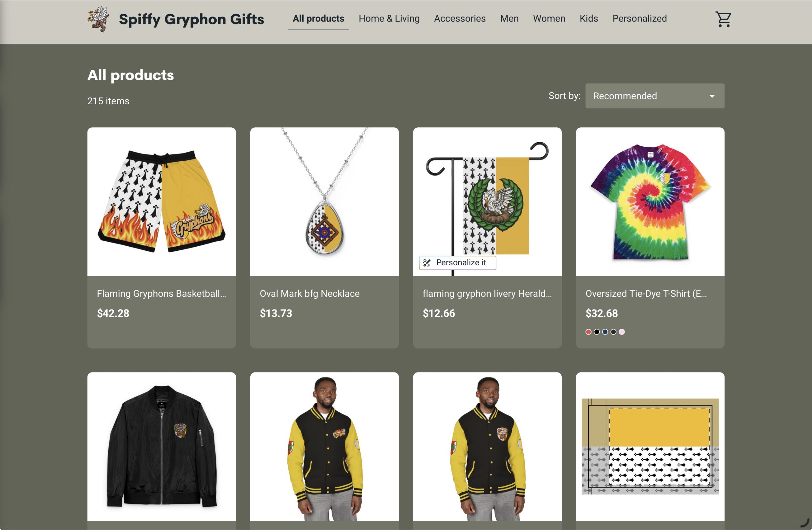Select the pink color swatch
This screenshot has width=812, height=530.
[622, 332]
